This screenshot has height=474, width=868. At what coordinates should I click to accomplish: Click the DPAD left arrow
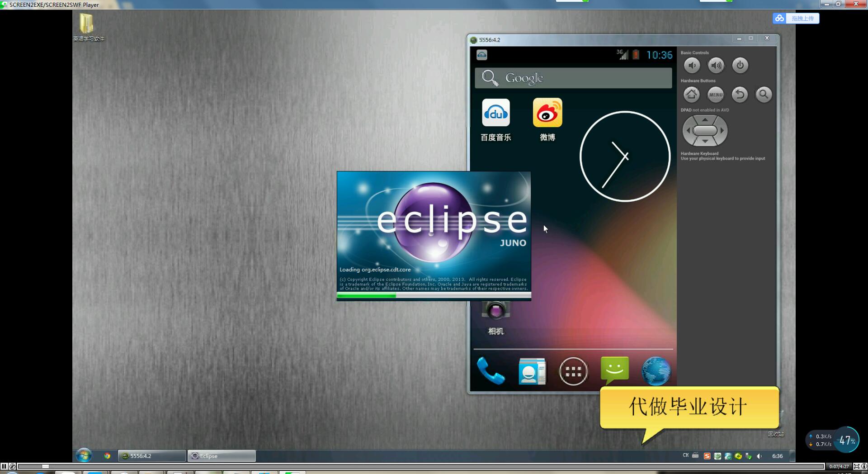689,131
